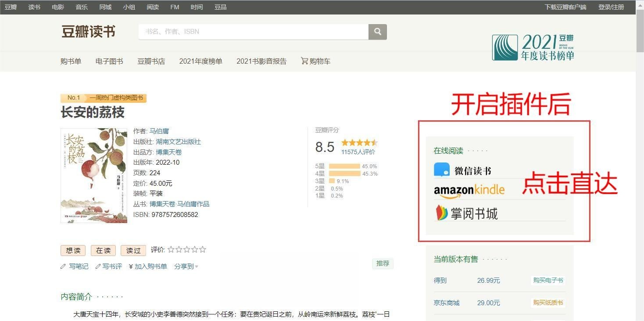
Task: Open 阅读 in the top bar
Action: pyautogui.click(x=153, y=7)
